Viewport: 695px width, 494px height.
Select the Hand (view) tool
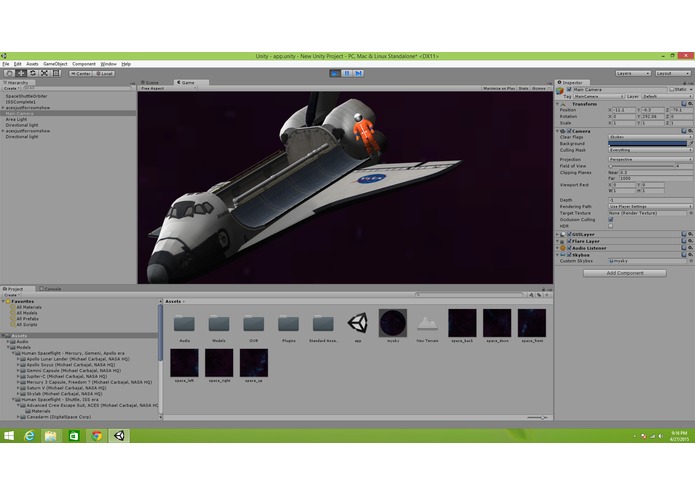[x=9, y=73]
